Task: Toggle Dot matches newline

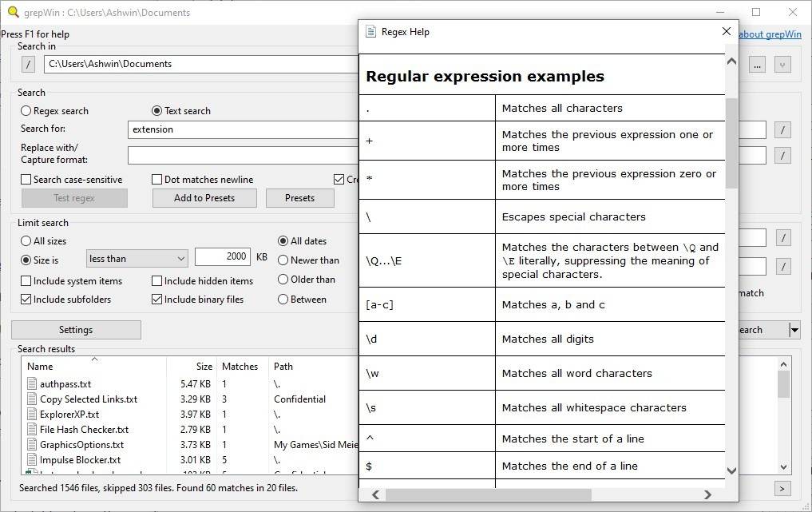Action: pos(203,179)
